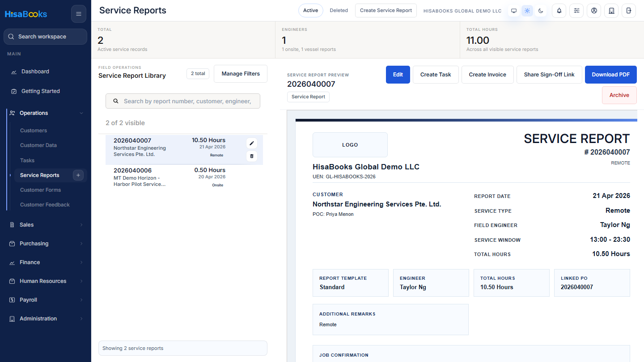Focus the Search workspace field

pyautogui.click(x=45, y=37)
